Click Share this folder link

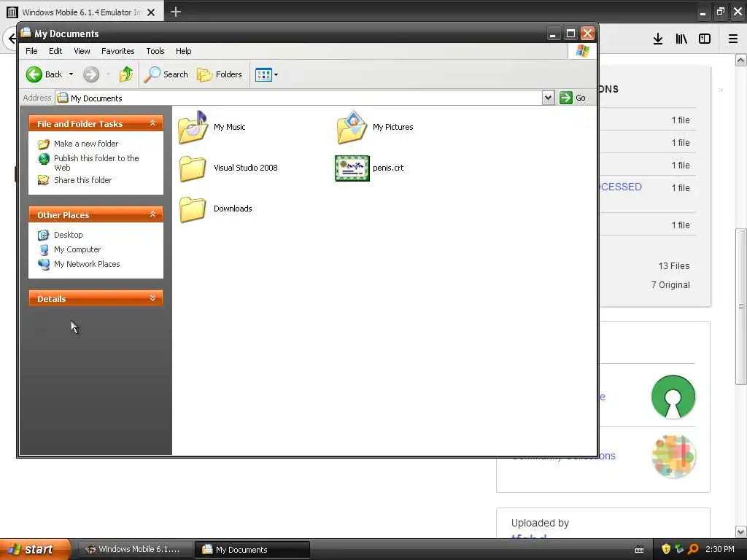pos(82,180)
